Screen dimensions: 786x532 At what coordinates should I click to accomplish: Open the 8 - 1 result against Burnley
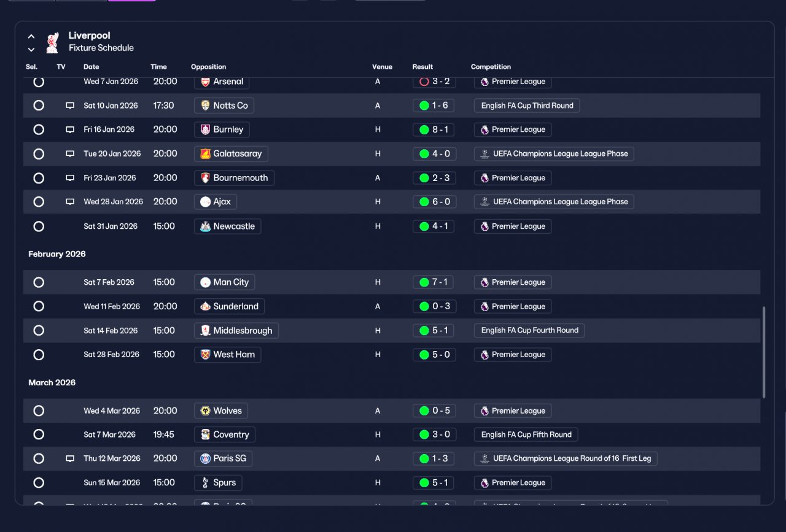point(434,129)
